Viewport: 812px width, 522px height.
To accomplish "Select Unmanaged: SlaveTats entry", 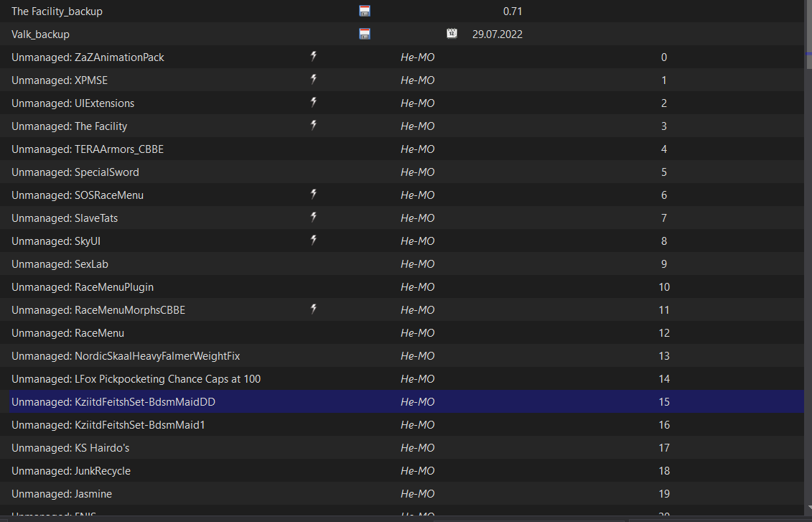I will click(x=402, y=218).
